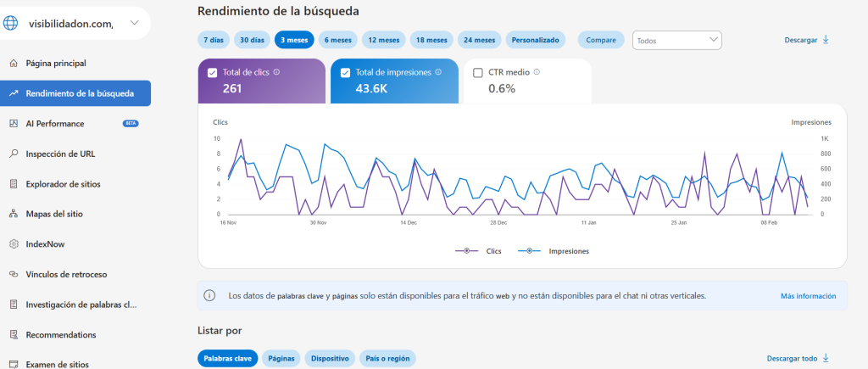Toggle the Impresiones legend series marker

tap(530, 251)
